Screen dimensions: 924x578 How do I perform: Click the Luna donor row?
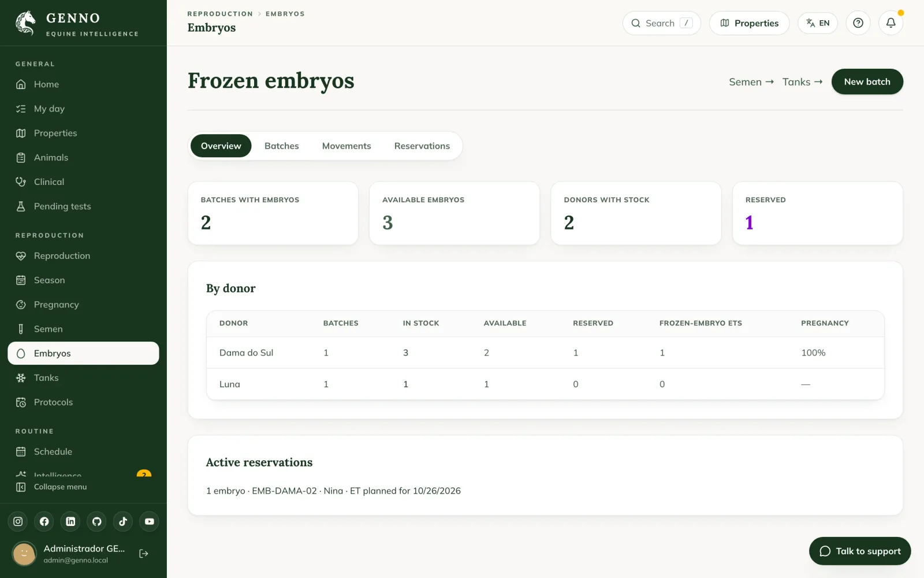click(x=545, y=384)
